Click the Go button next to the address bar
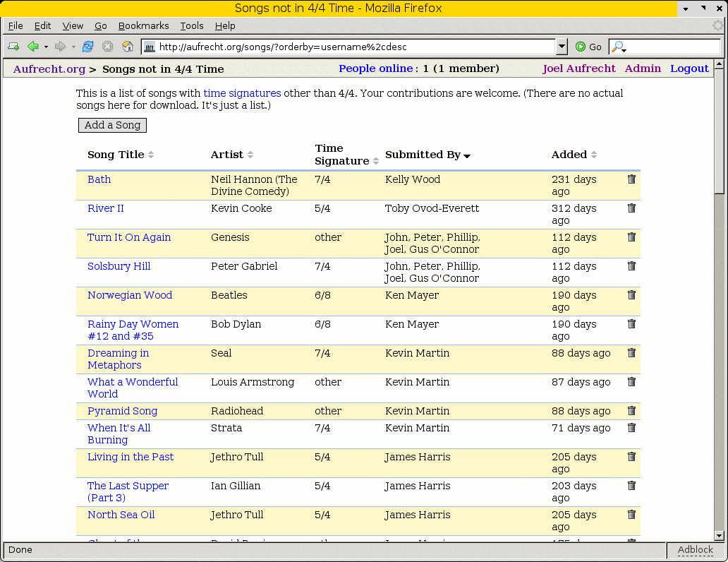This screenshot has height=562, width=728. click(x=588, y=47)
